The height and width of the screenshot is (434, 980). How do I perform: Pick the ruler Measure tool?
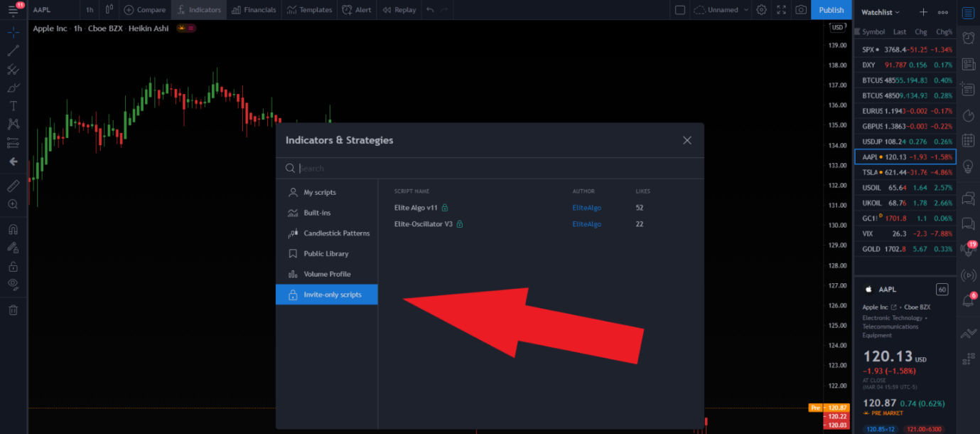13,186
